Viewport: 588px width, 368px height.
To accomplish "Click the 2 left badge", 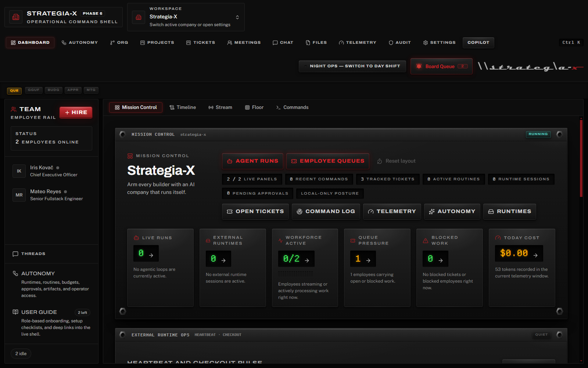I will click(x=82, y=313).
